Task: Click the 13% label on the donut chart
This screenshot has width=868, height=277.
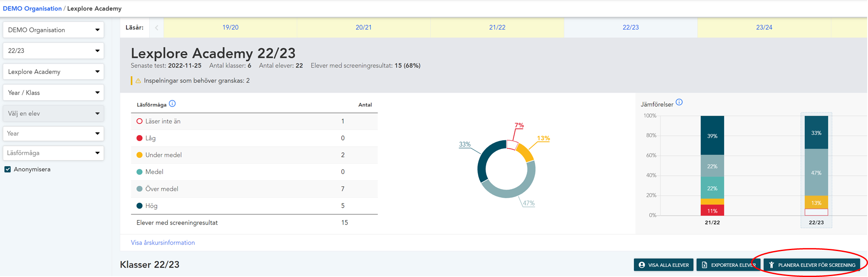Action: click(543, 138)
